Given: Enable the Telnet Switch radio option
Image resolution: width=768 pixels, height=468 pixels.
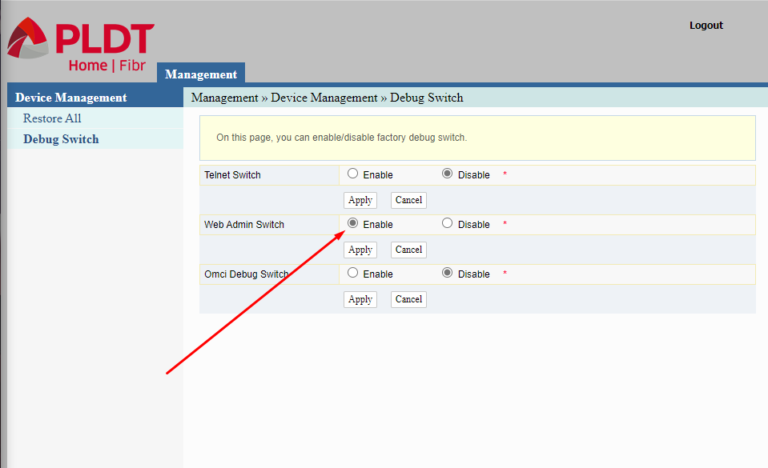Looking at the screenshot, I should [352, 174].
